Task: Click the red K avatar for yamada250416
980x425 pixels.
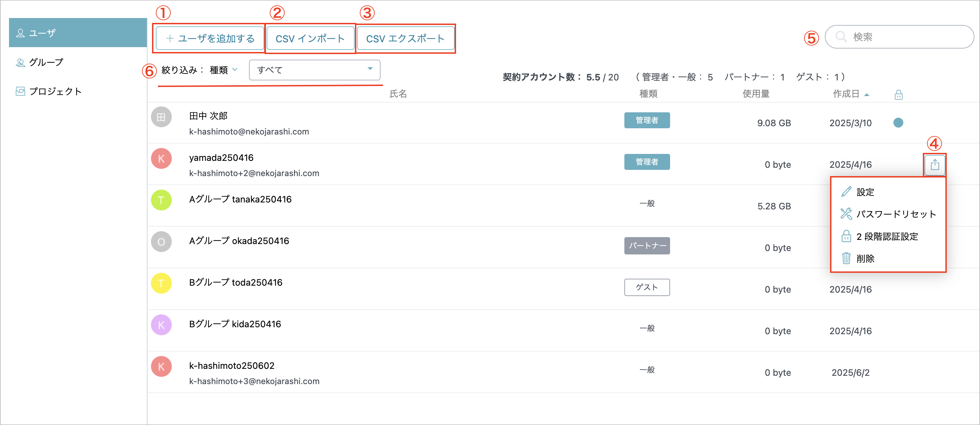Action: point(161,158)
